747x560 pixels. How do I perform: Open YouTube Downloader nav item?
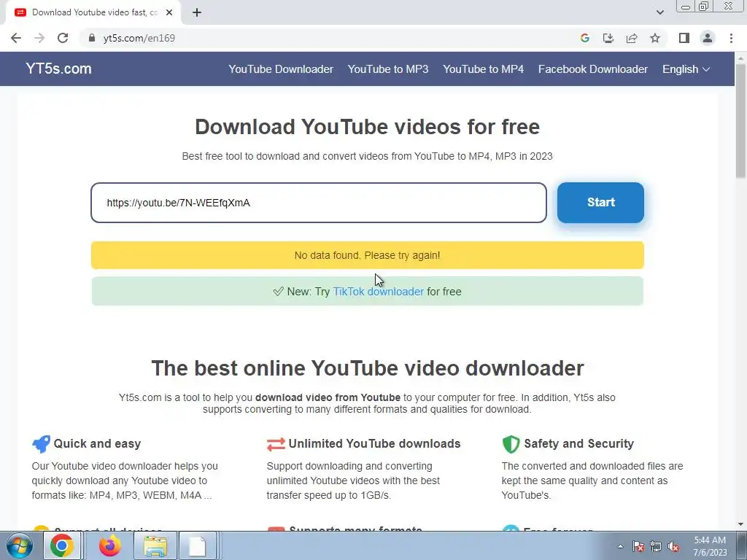281,69
